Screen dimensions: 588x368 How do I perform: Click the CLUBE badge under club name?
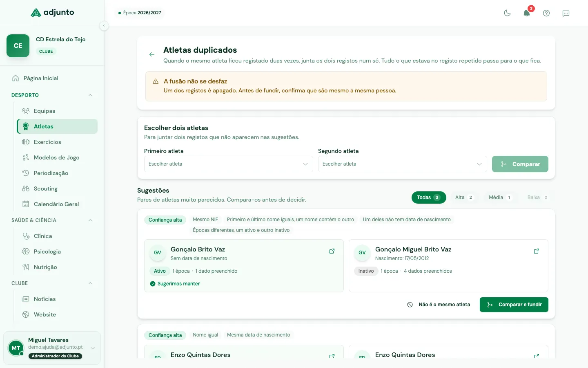pyautogui.click(x=46, y=52)
